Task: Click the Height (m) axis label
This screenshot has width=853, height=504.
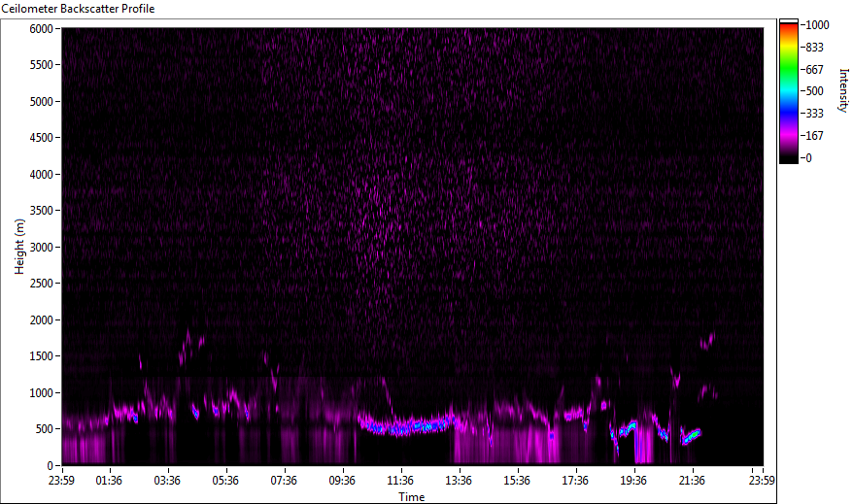Action: tap(19, 247)
